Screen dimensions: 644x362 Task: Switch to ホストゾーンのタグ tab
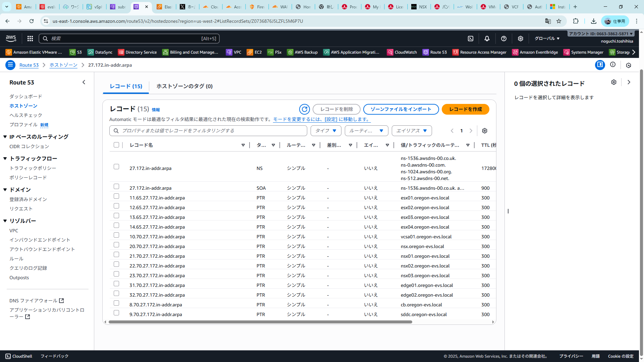184,86
